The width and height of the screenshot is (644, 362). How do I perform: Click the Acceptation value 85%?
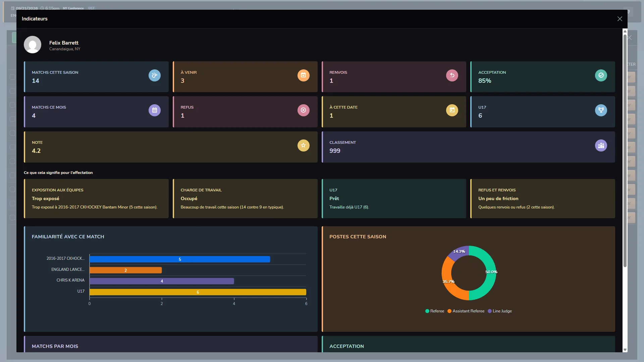click(x=485, y=81)
